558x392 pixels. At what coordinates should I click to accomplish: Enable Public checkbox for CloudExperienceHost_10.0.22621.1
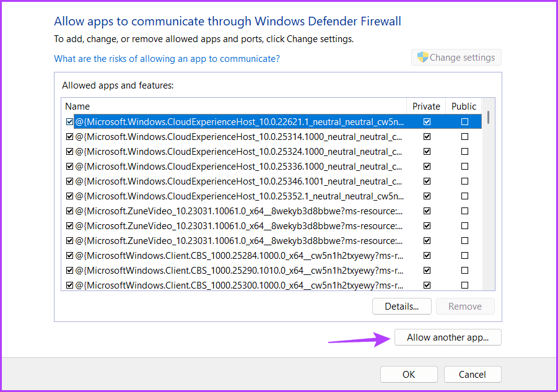[x=464, y=122]
